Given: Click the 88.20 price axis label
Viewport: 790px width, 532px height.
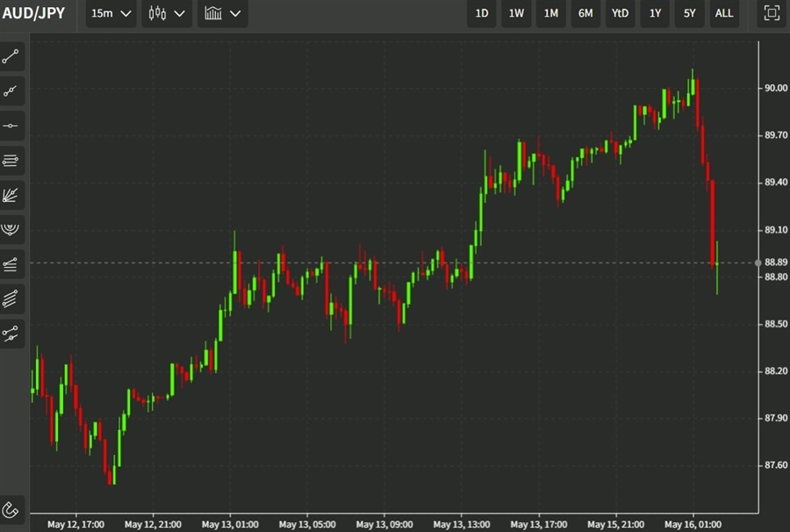Looking at the screenshot, I should tap(776, 371).
